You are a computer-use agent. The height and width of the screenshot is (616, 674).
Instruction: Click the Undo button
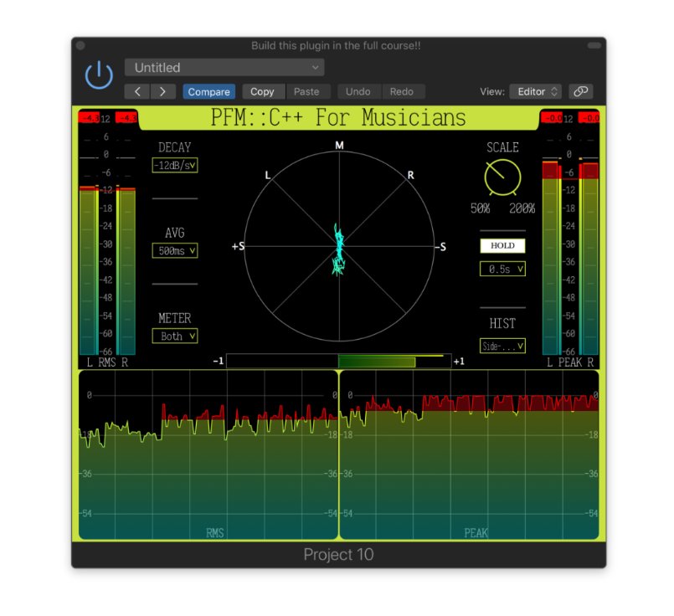coord(358,91)
